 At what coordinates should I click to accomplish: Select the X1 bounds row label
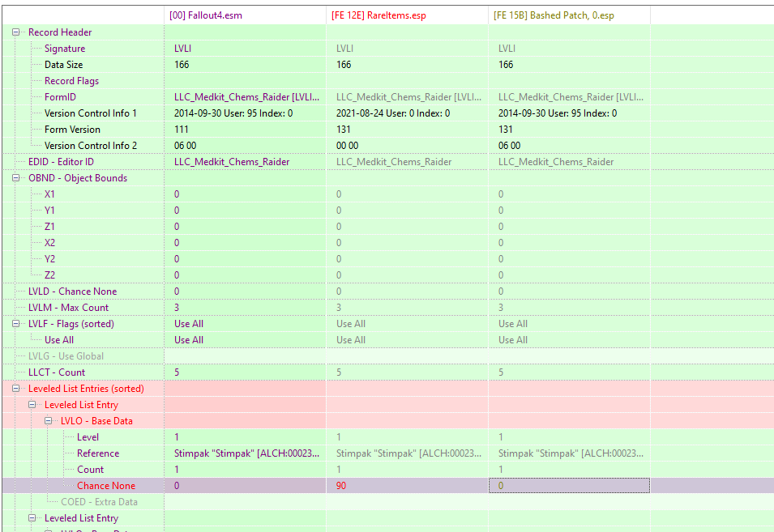pyautogui.click(x=49, y=194)
